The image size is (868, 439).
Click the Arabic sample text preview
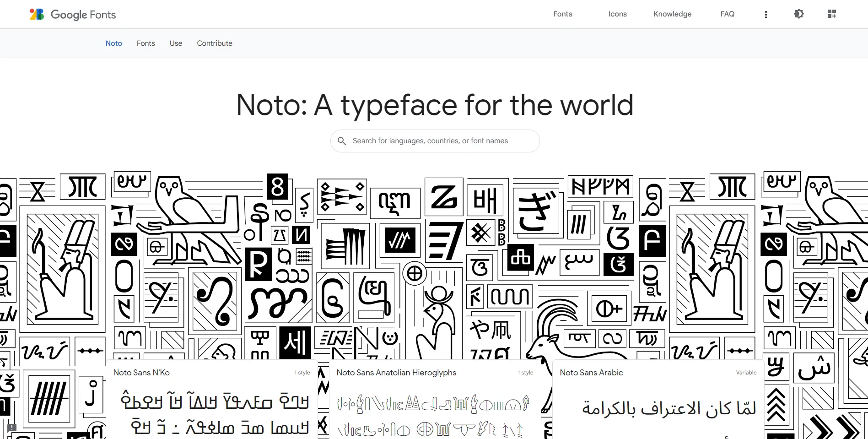669,408
